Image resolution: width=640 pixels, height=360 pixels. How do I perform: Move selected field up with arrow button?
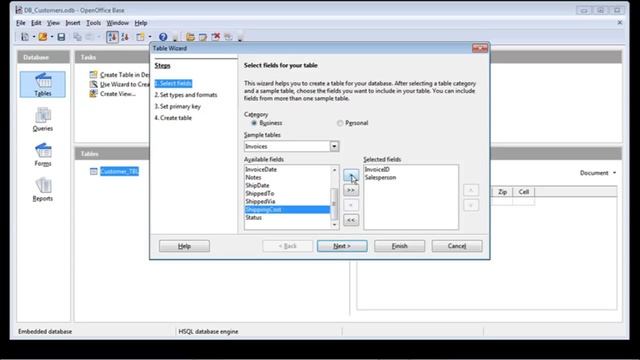(x=471, y=190)
